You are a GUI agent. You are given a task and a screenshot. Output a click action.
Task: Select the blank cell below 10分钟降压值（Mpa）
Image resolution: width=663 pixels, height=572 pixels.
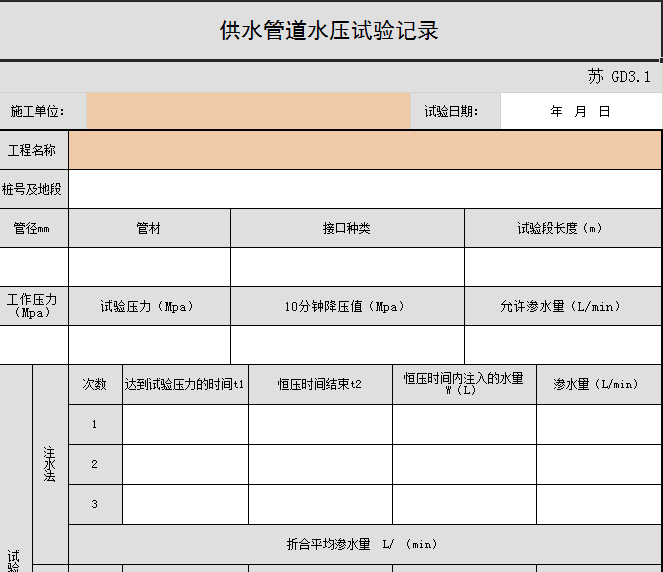tap(347, 345)
